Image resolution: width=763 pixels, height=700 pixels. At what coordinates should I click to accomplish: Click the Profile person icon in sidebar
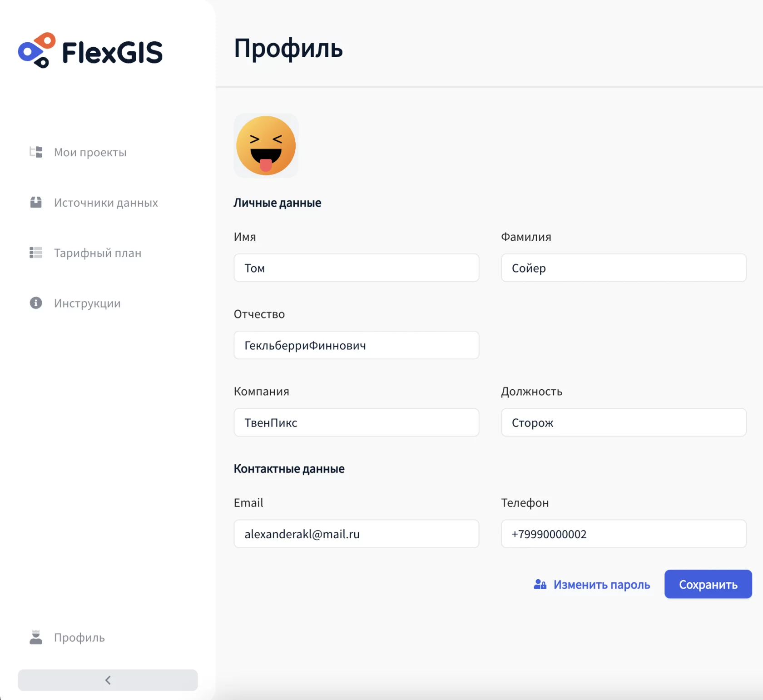[36, 637]
